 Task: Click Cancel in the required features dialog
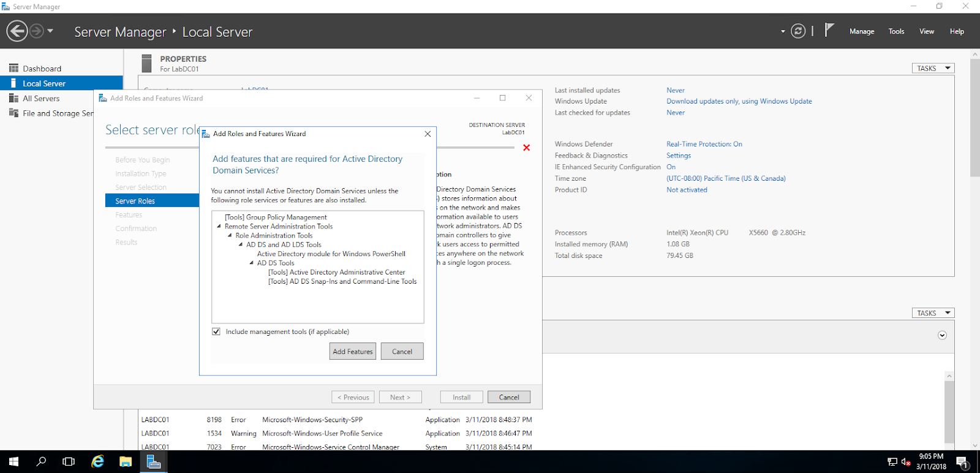[x=402, y=351]
